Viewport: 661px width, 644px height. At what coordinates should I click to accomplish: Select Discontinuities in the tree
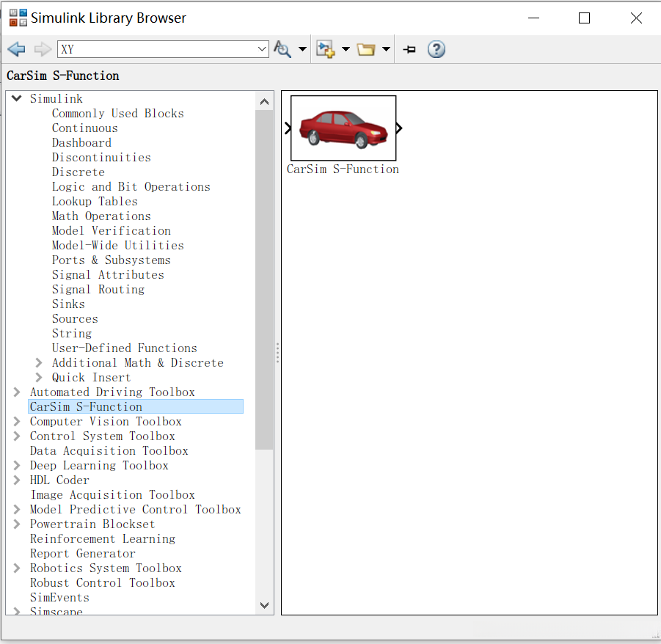[101, 158]
